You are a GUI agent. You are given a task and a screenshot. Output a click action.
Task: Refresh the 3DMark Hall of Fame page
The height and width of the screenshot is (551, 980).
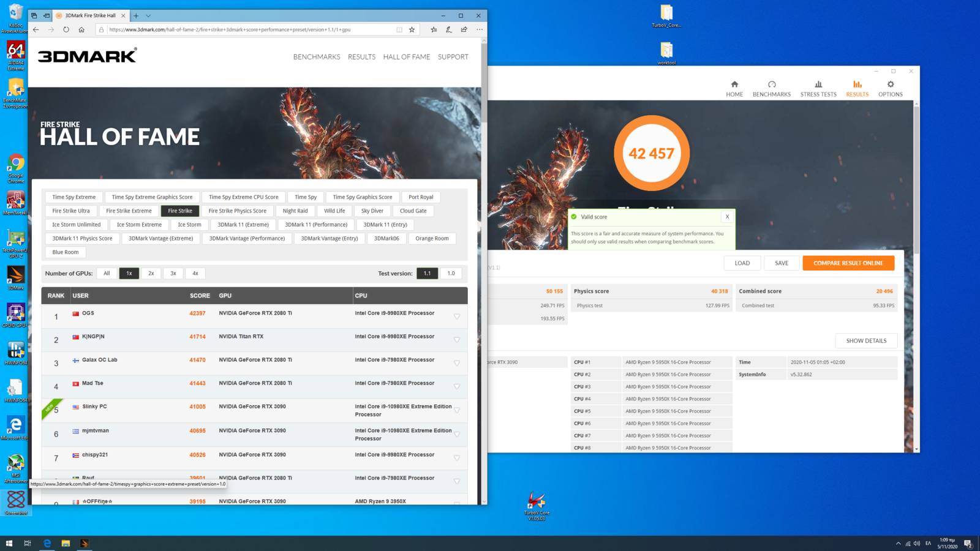tap(66, 29)
